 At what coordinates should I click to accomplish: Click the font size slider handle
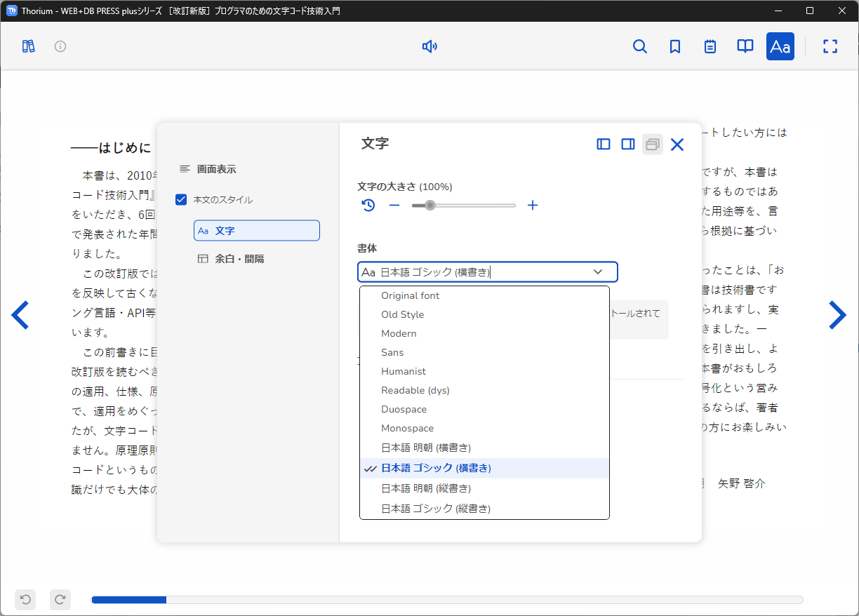click(x=430, y=206)
